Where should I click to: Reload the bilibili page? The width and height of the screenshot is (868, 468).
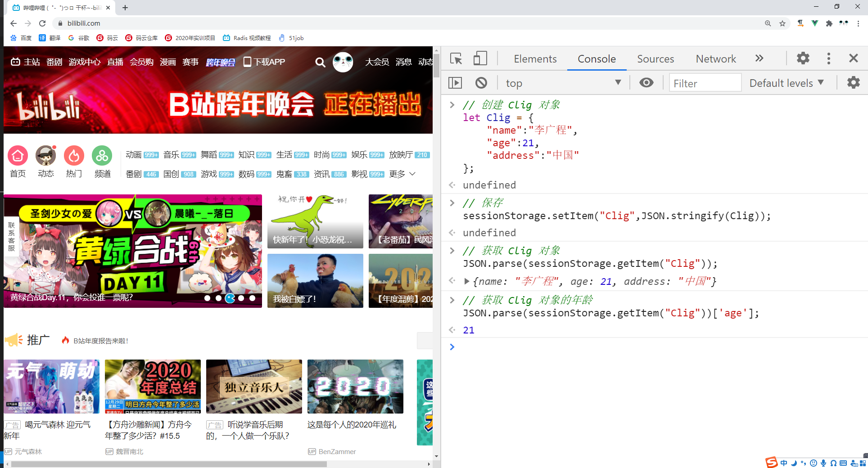click(42, 23)
